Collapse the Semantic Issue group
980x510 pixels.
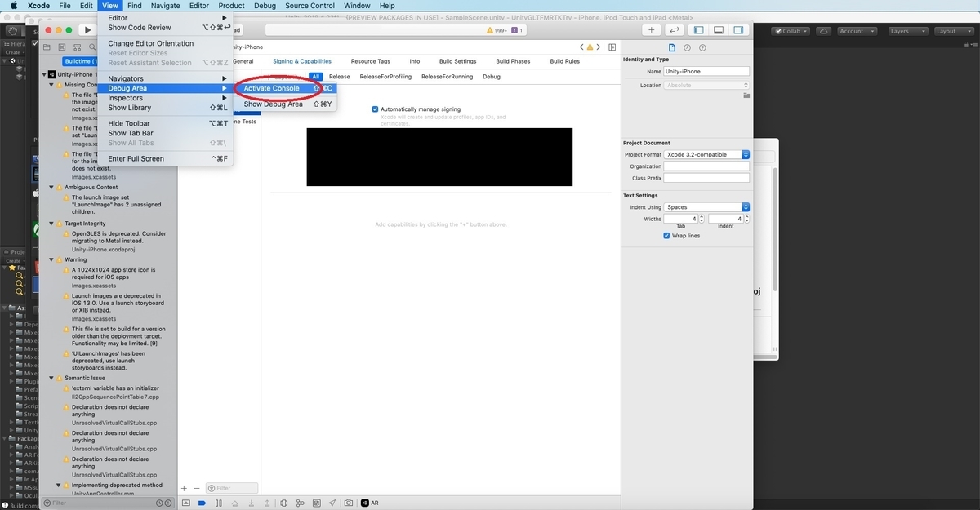pos(52,379)
